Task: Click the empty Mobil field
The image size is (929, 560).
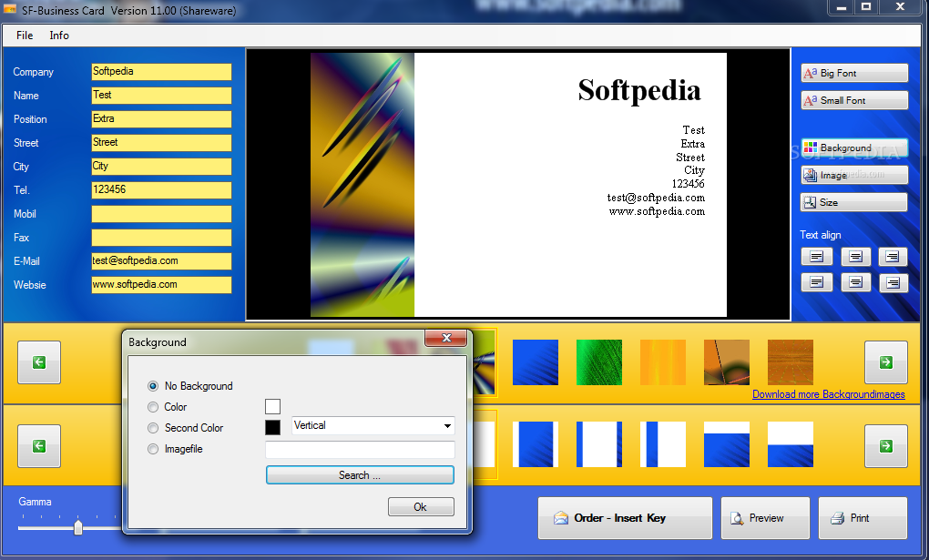Action: point(161,214)
